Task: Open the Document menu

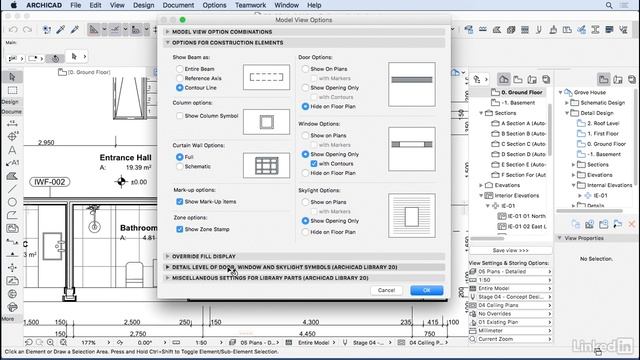Action: pos(178,5)
